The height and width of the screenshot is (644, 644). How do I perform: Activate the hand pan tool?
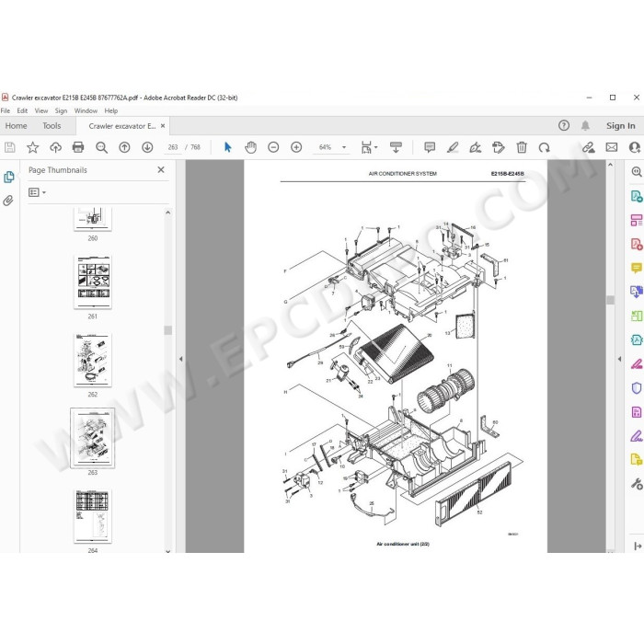(250, 147)
